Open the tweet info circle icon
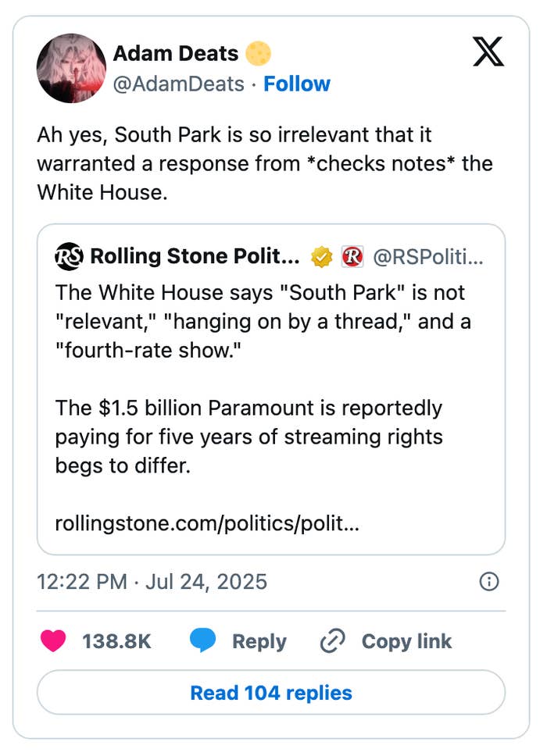Viewport: 547px width, 756px height. (488, 582)
